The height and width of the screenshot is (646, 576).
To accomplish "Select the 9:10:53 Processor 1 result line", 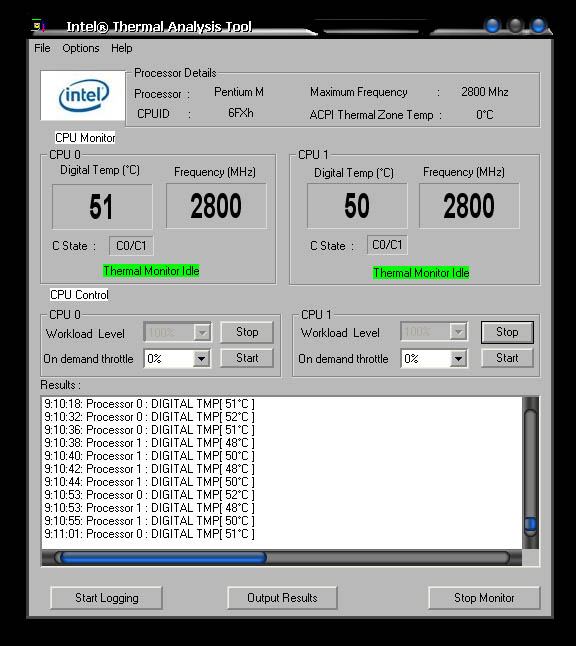I will point(150,508).
